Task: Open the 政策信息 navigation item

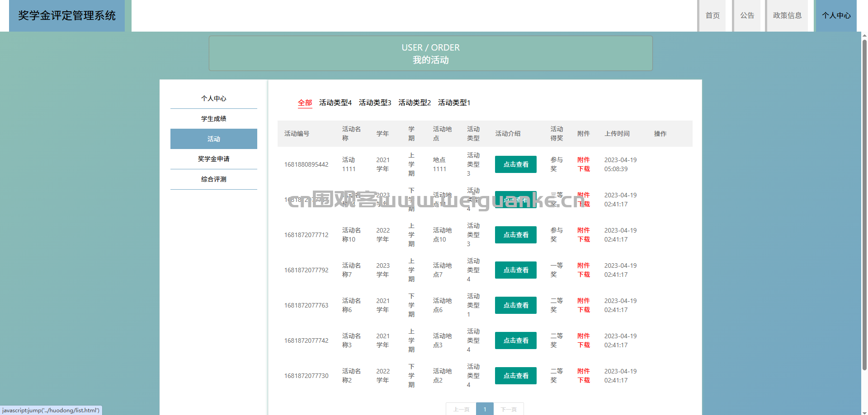Action: tap(787, 15)
